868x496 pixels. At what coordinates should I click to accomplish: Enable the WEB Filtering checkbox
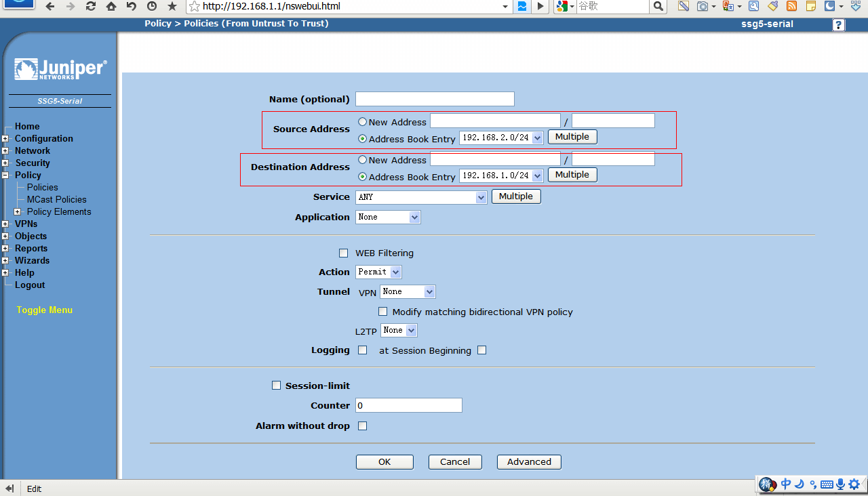(344, 253)
